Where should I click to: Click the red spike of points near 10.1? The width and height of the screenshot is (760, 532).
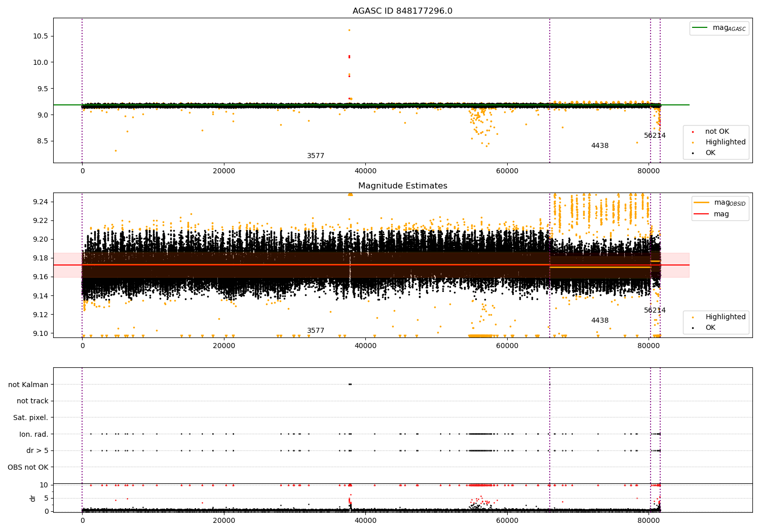[x=349, y=57]
